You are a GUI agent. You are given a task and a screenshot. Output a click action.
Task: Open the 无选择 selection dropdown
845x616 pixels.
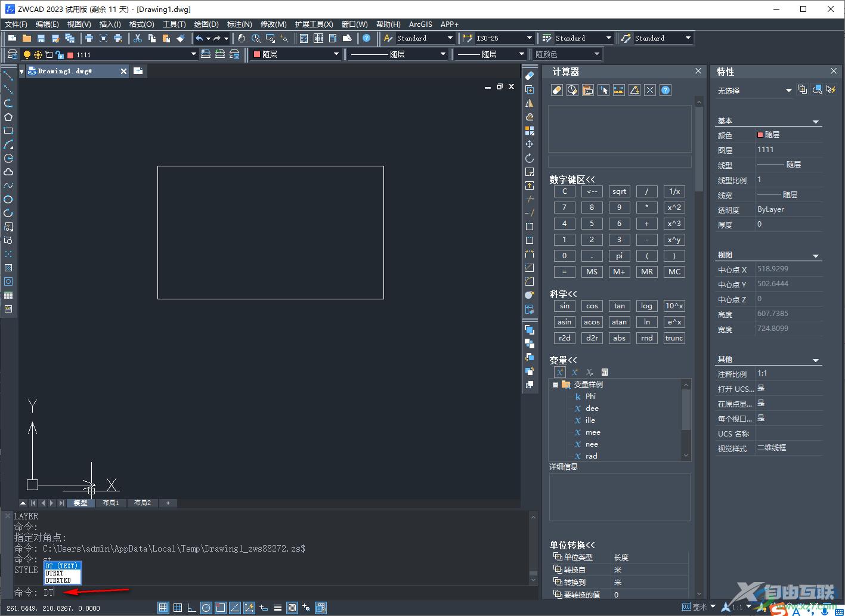click(788, 91)
